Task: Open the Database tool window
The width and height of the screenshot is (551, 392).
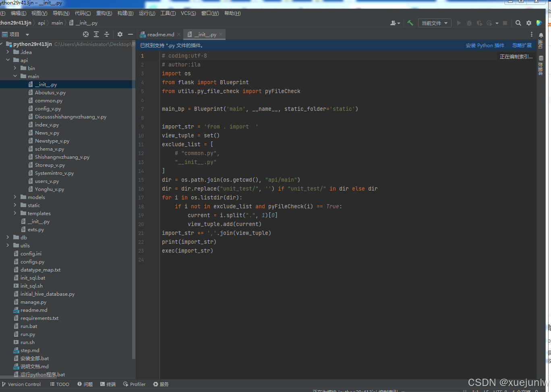Action: pyautogui.click(x=541, y=66)
